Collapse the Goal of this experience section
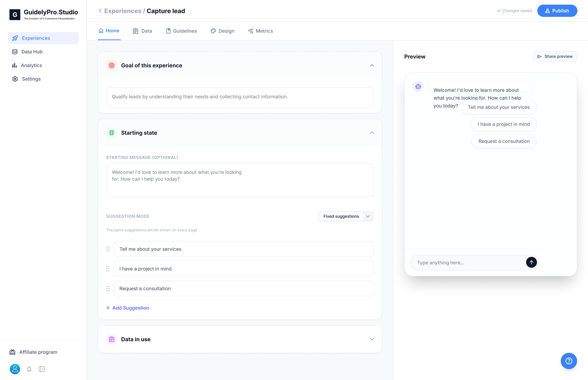588x380 pixels. tap(372, 65)
